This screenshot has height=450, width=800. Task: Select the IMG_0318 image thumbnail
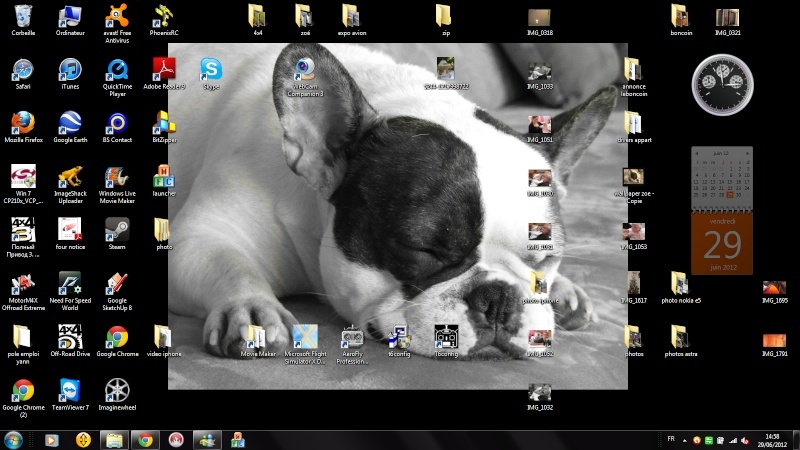(x=539, y=22)
